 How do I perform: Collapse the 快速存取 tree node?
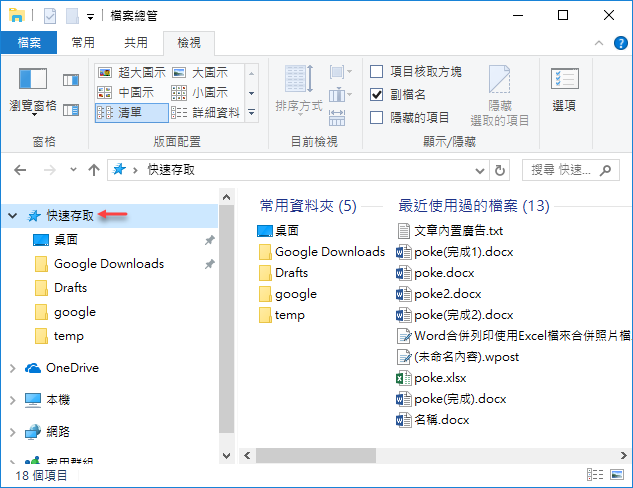13,216
